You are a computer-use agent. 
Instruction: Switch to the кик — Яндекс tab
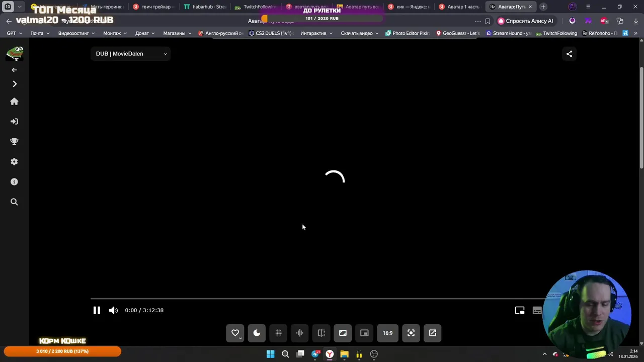(x=409, y=7)
